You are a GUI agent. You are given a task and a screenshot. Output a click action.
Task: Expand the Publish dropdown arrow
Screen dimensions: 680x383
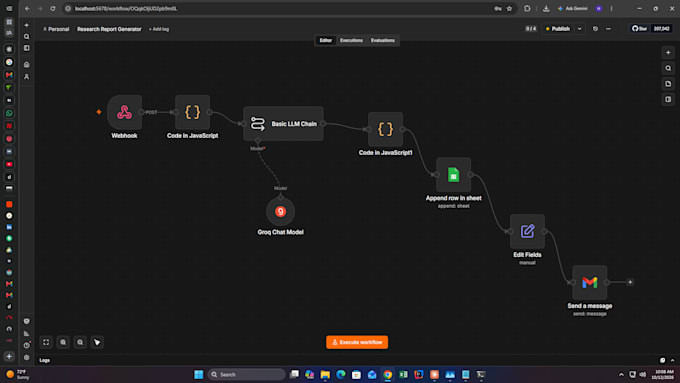click(579, 29)
